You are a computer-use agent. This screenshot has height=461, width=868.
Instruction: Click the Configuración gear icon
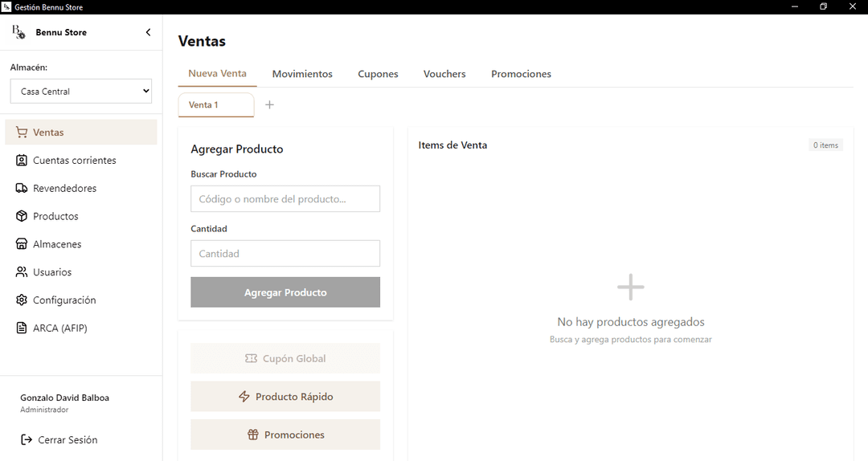[22, 300]
